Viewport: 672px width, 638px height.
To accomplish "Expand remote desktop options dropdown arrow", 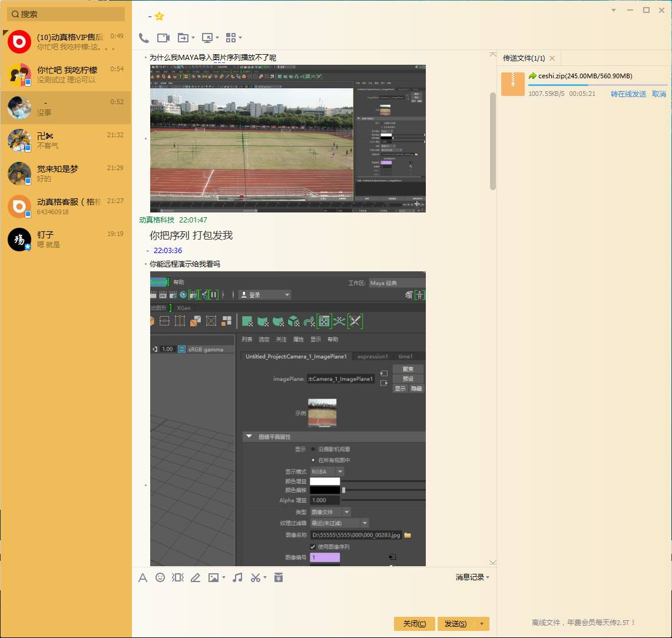I will click(x=217, y=38).
